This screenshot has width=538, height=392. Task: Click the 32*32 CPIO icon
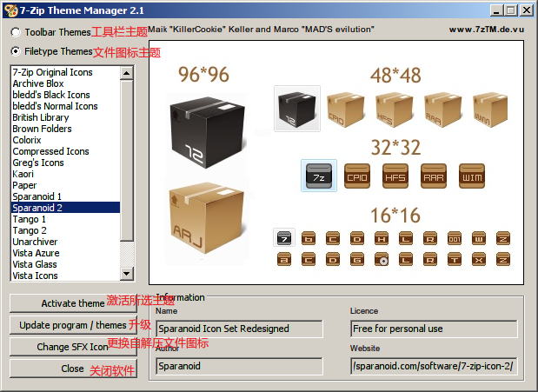click(x=357, y=176)
